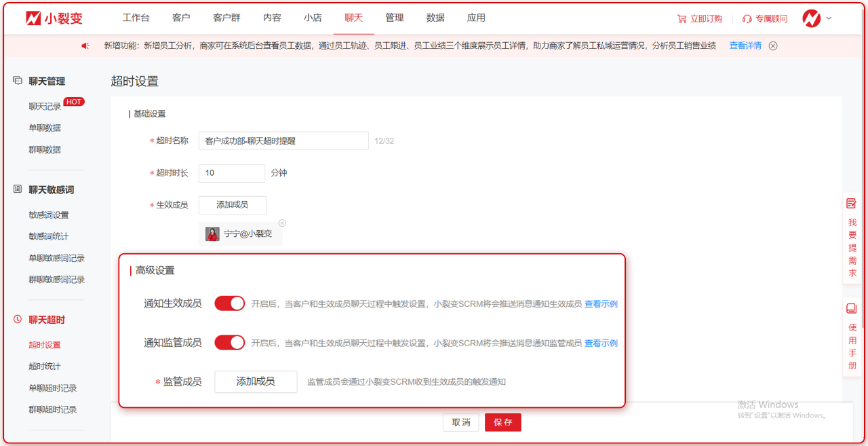
Task: Click the shopping cart 立即订购 icon
Action: click(x=682, y=19)
